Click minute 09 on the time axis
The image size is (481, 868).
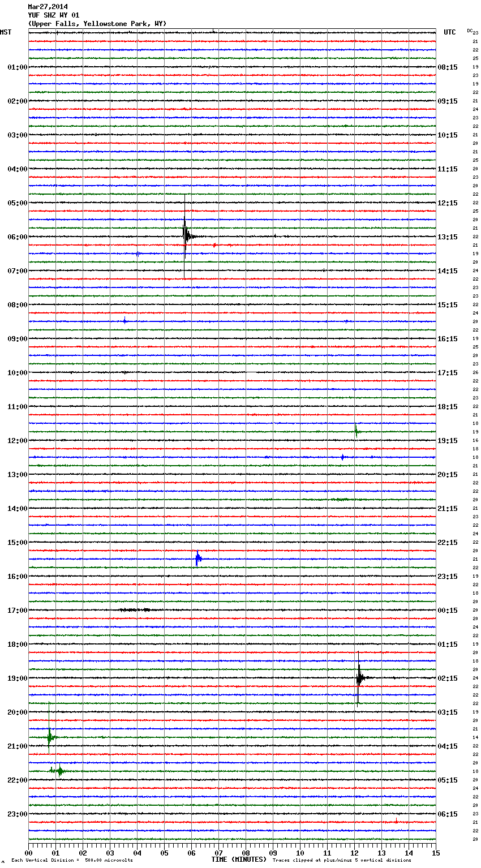(273, 853)
